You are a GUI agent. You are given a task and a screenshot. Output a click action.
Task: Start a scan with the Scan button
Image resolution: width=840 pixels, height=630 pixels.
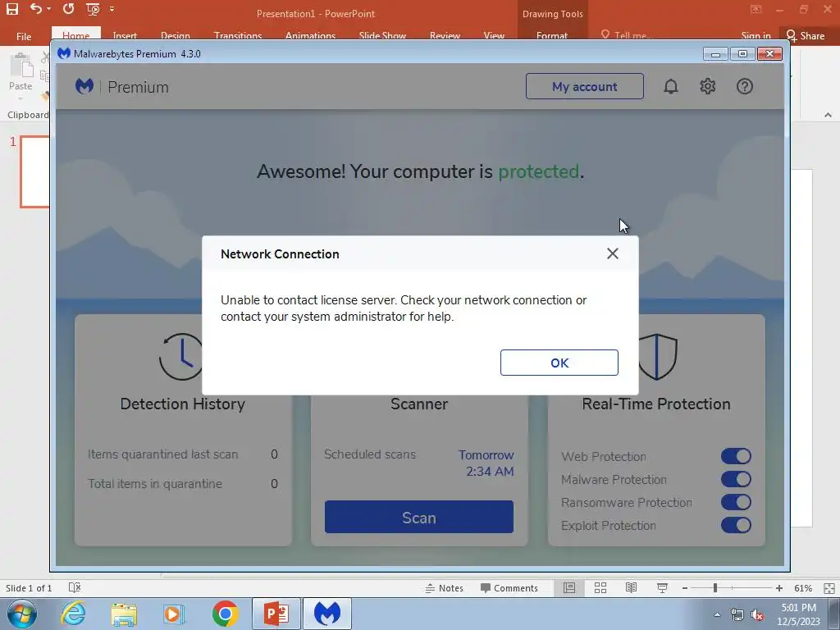coord(419,517)
